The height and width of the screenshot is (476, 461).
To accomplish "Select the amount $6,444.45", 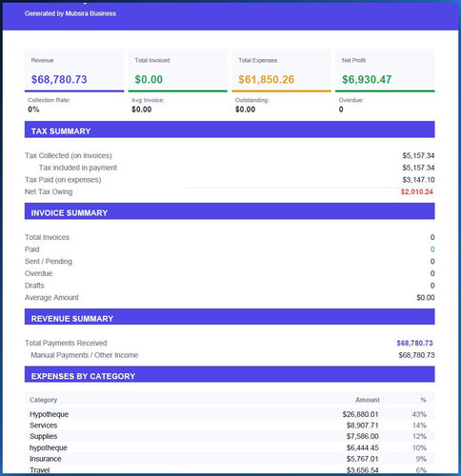I will point(362,447).
